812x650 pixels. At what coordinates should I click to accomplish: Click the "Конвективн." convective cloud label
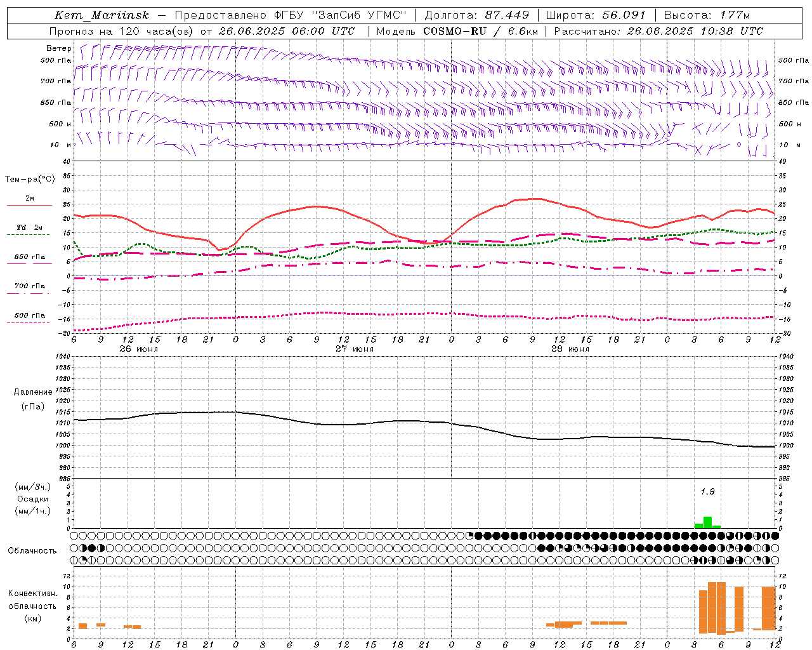point(33,594)
